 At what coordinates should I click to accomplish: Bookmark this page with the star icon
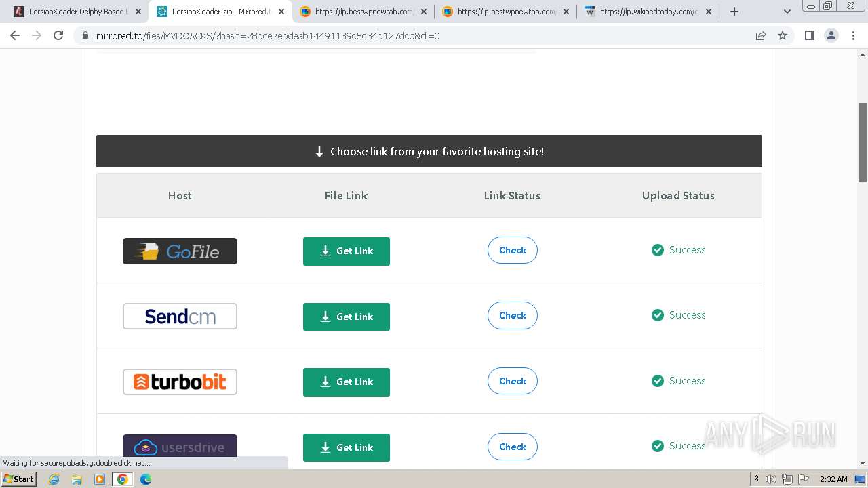click(783, 35)
